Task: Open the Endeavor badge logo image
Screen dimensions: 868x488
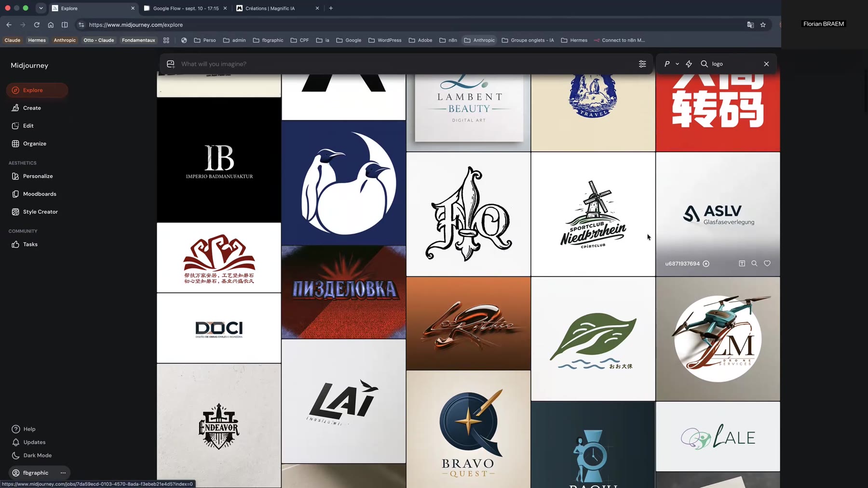Action: pyautogui.click(x=219, y=426)
